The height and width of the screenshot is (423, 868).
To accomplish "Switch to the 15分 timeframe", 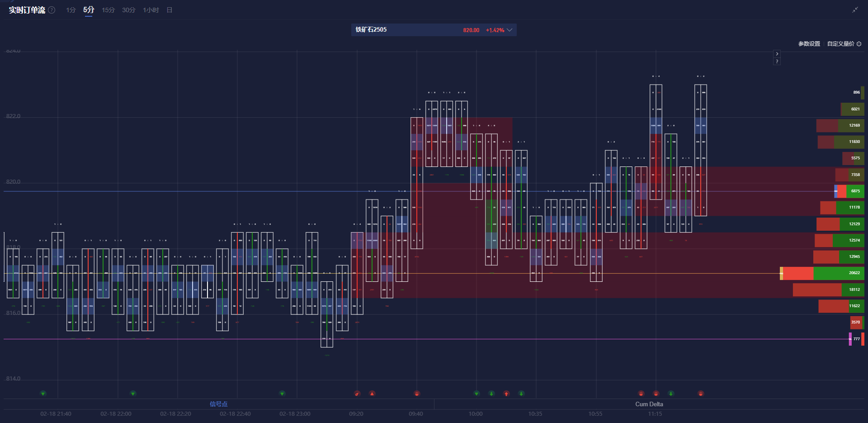I will click(x=108, y=10).
